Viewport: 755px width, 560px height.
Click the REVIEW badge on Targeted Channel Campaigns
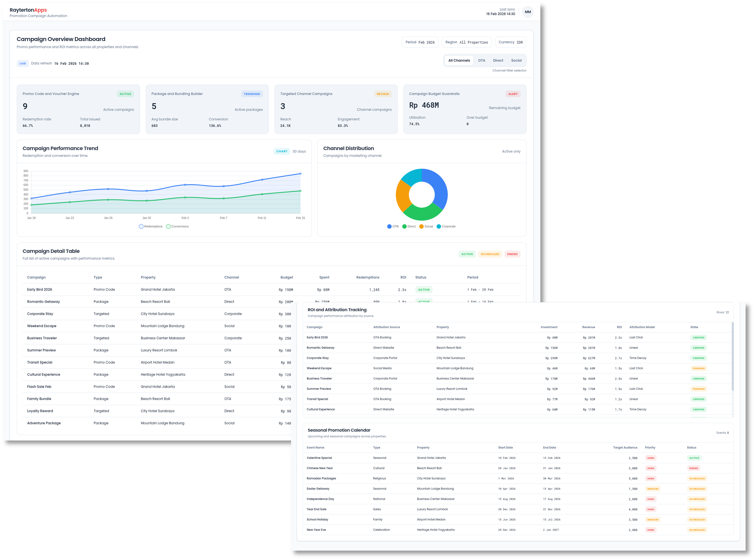[x=383, y=94]
